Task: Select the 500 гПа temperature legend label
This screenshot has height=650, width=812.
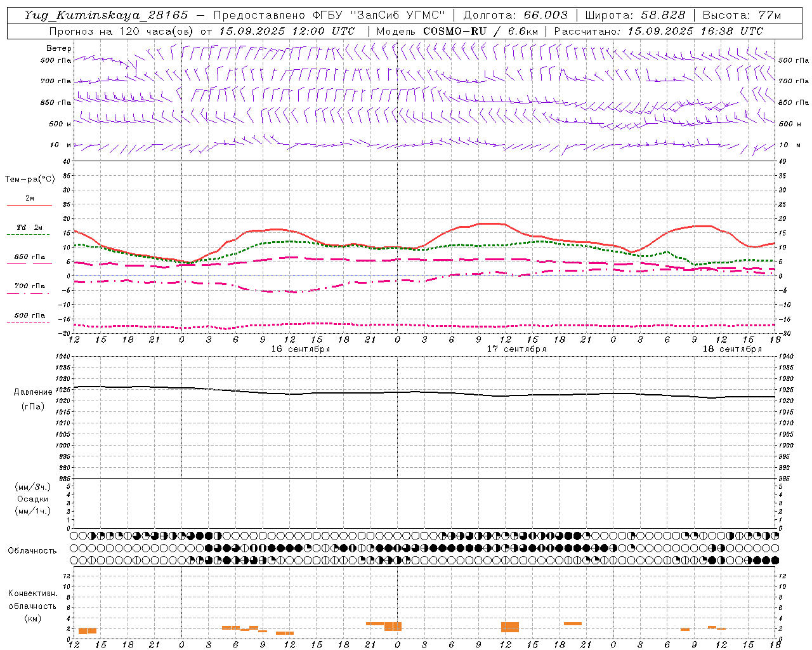Action: click(x=30, y=315)
